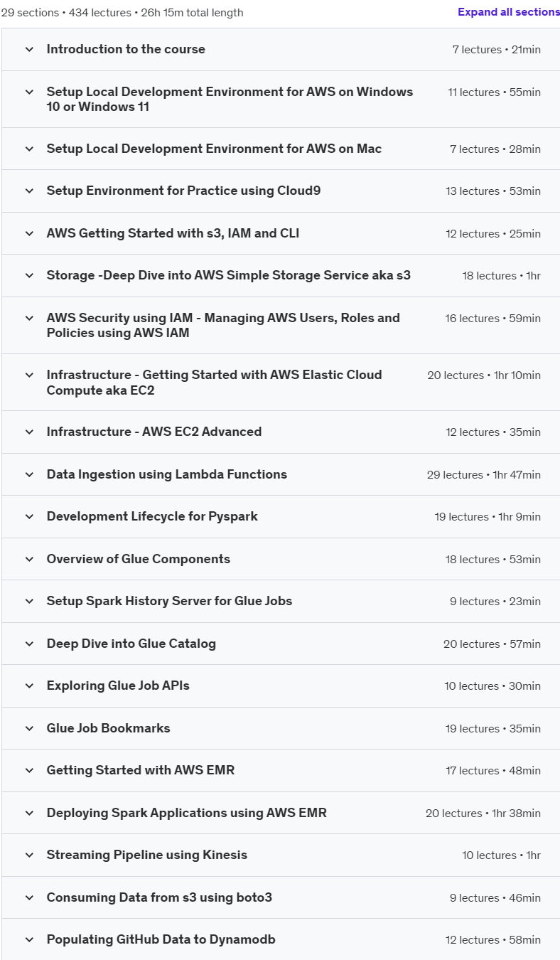560x960 pixels.
Task: Click '9 lectures • 23min' duration text
Action: [x=495, y=602]
